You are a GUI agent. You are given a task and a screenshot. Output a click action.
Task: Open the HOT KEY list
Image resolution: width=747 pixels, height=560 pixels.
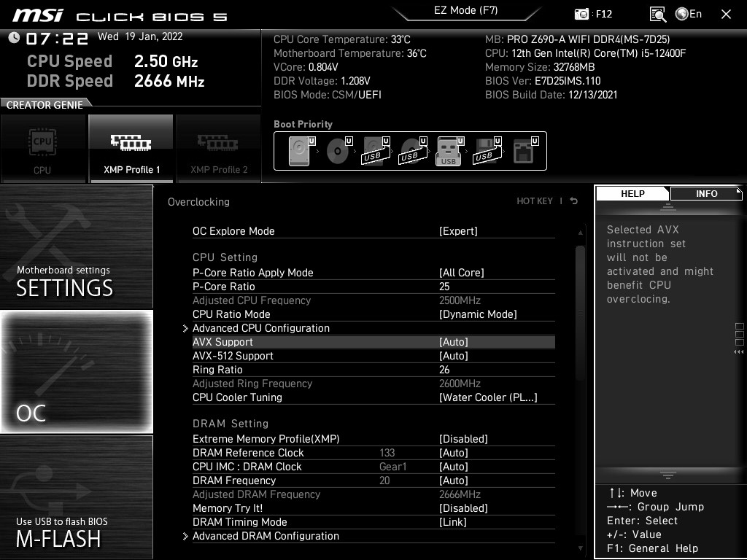535,201
